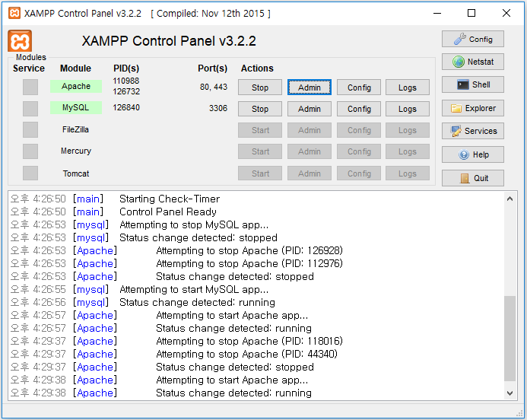The height and width of the screenshot is (420, 527).
Task: Click the Mercury module label
Action: [76, 151]
